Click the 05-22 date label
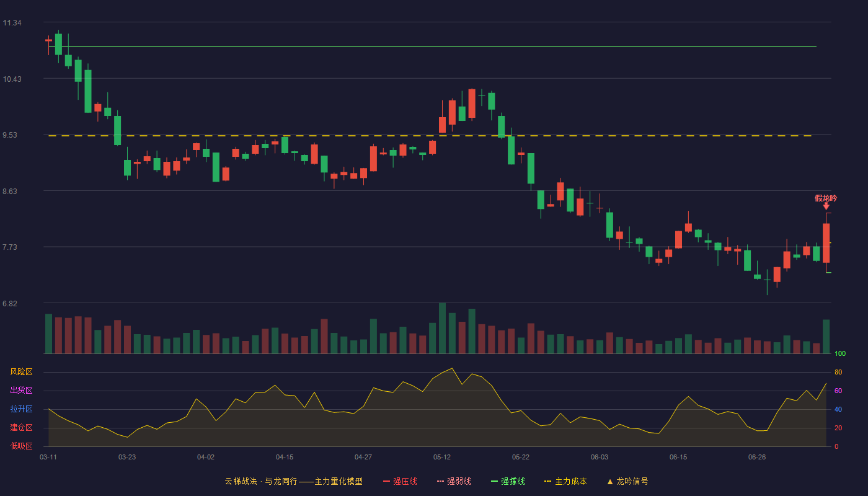 521,457
